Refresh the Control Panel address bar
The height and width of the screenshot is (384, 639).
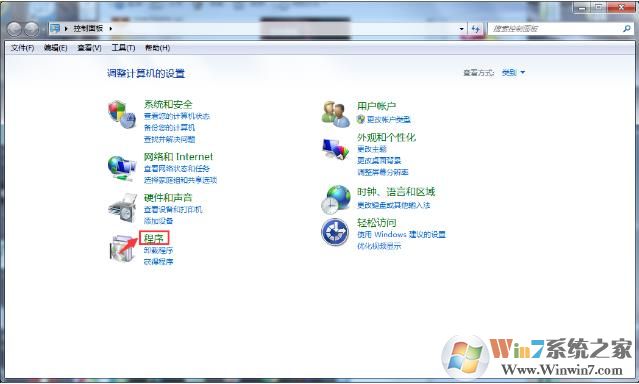coord(476,29)
